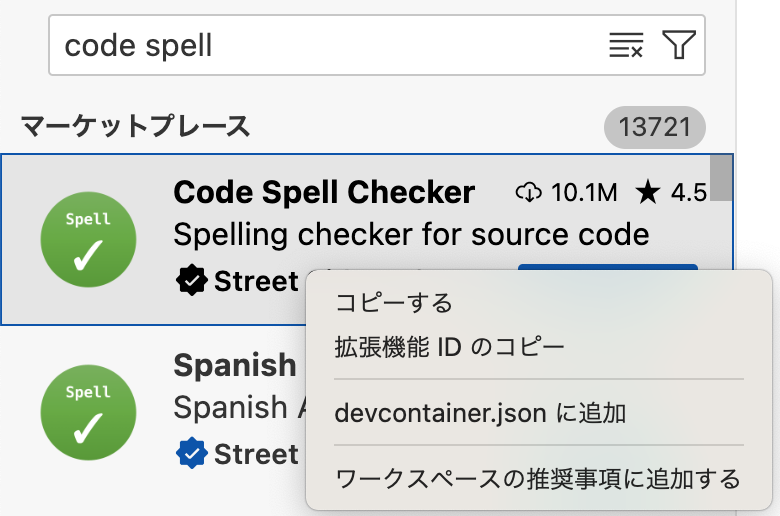Click the download cloud icon showing 10.1M

click(529, 192)
